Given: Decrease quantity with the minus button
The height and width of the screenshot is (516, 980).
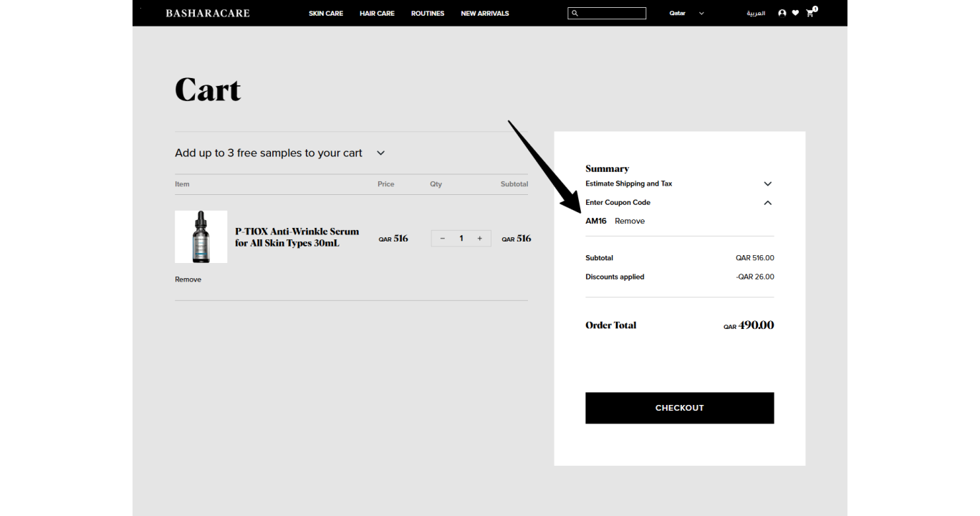Looking at the screenshot, I should 443,238.
